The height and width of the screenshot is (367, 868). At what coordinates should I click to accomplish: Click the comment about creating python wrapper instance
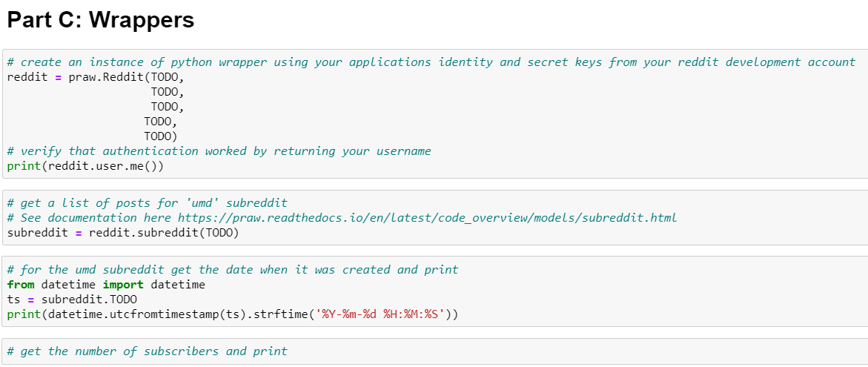tap(431, 62)
